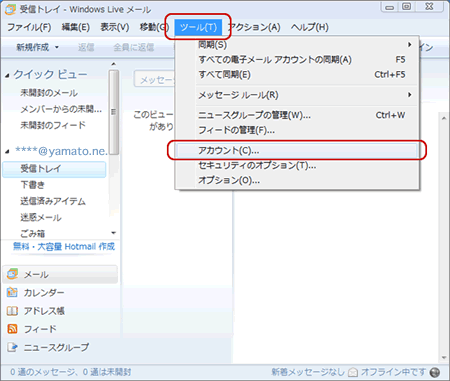Open the 迷惑メール folder

click(41, 218)
